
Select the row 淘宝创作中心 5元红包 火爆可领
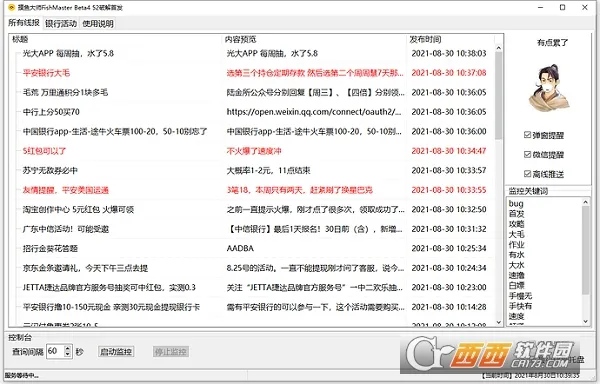tap(254, 209)
